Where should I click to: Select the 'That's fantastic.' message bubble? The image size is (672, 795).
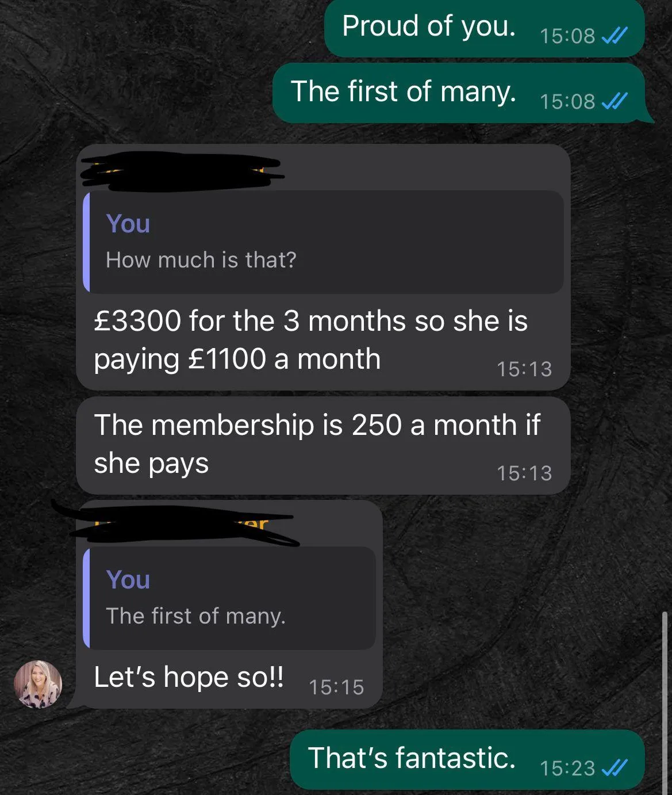click(x=467, y=759)
